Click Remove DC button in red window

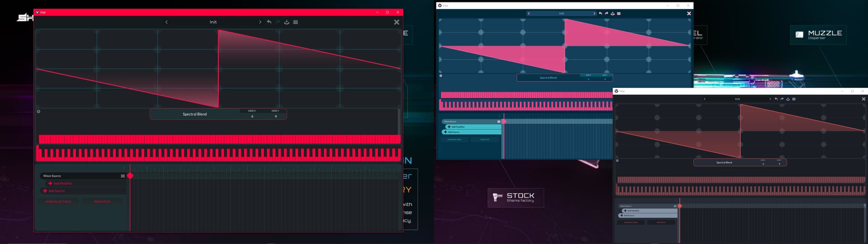pyautogui.click(x=102, y=202)
